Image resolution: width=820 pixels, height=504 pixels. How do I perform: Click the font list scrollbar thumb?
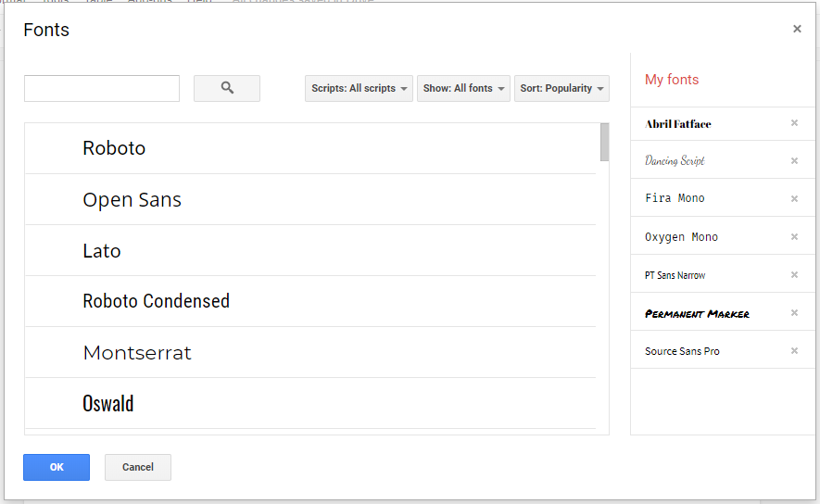point(604,142)
